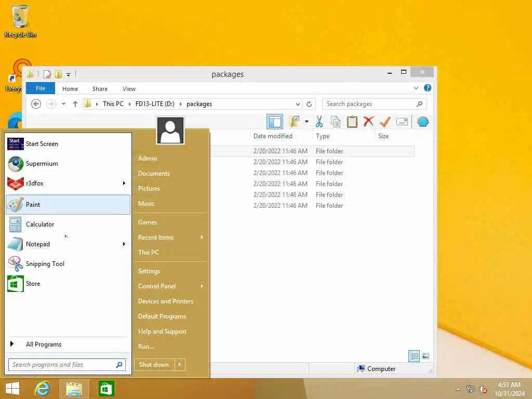Click the orange checkmark Properties icon

tap(385, 122)
